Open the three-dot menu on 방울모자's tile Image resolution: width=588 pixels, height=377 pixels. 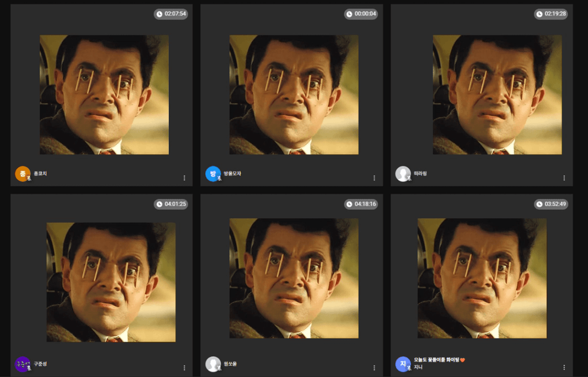click(x=374, y=178)
